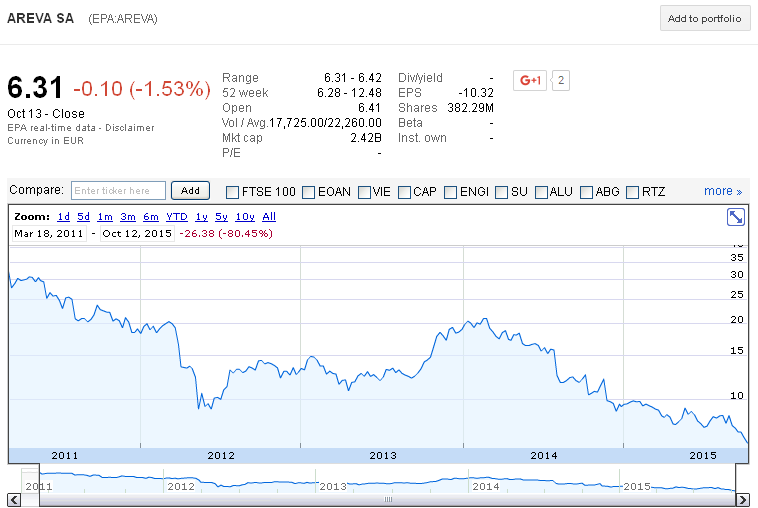This screenshot has width=758, height=508.
Task: Click left arrow of chart range scrollbar
Action: (14, 499)
